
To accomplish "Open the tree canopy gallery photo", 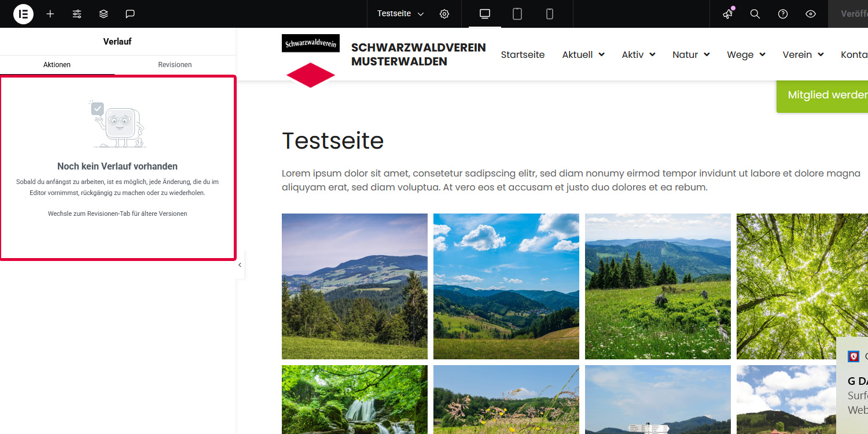I will [802, 286].
